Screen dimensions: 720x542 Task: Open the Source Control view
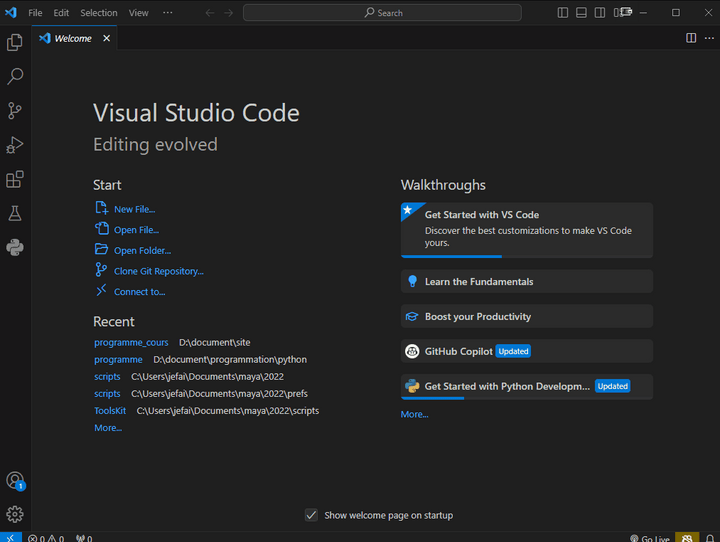tap(15, 111)
